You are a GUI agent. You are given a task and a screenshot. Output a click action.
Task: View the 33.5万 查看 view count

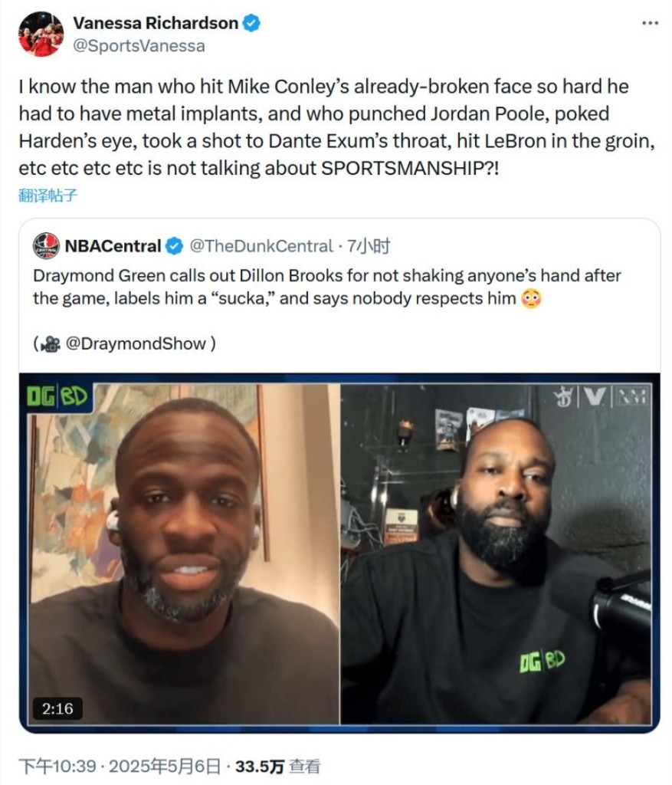[x=277, y=766]
